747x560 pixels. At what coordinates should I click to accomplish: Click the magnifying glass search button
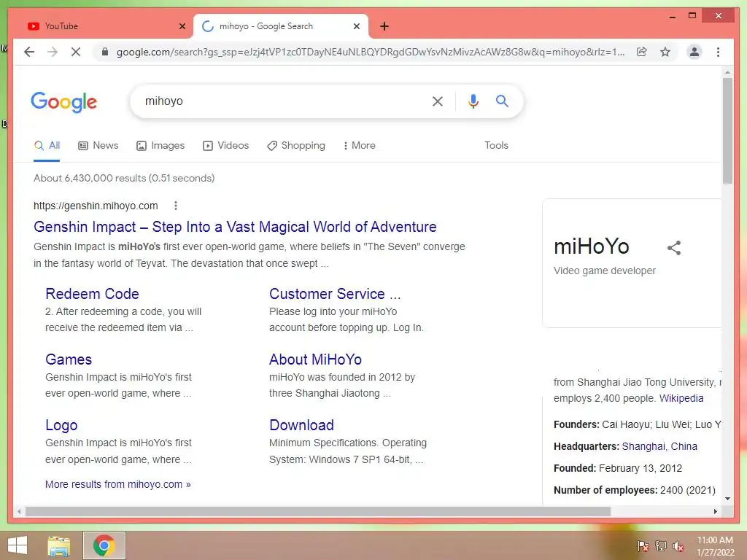[502, 101]
